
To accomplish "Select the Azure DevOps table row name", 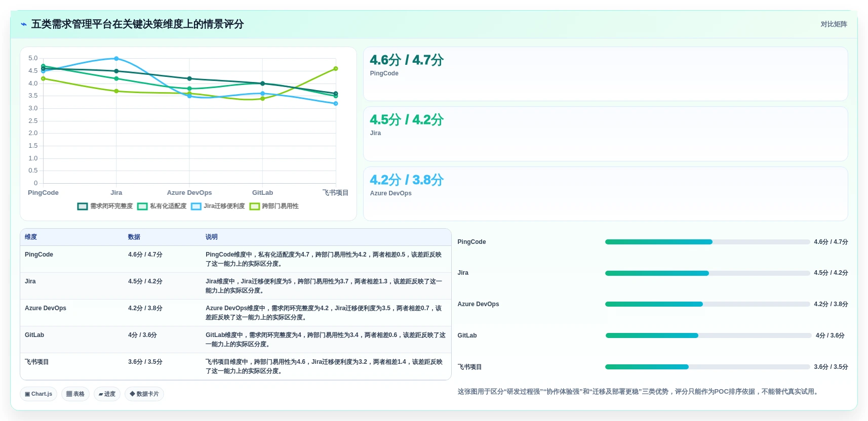I will pyautogui.click(x=46, y=308).
